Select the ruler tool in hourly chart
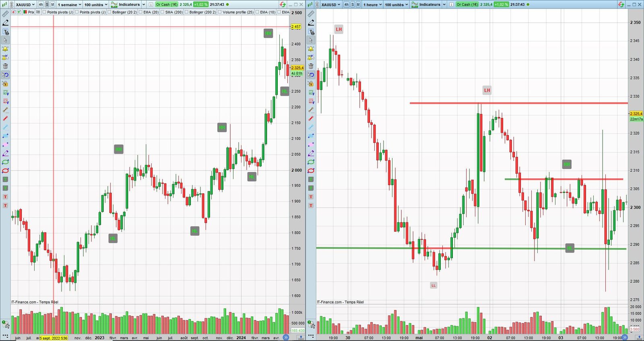 [311, 14]
